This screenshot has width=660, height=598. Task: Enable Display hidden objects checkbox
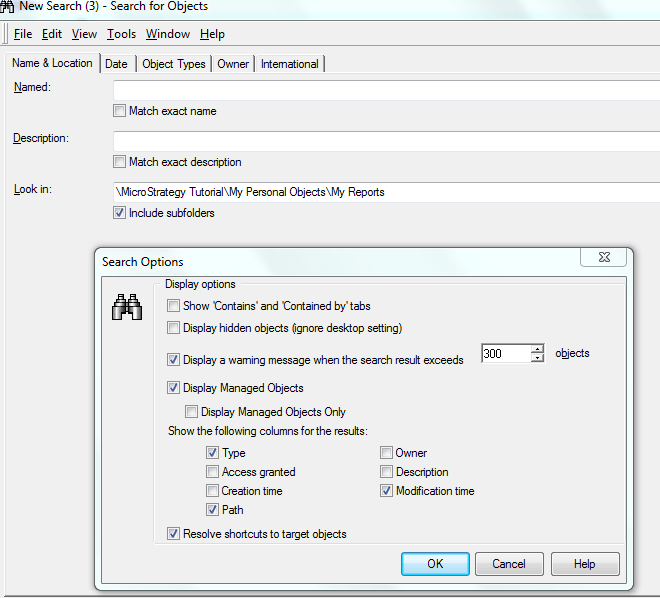point(173,328)
